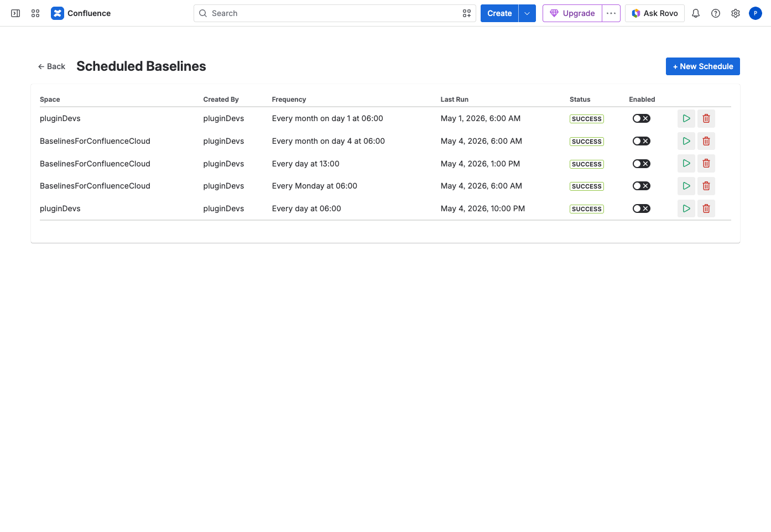771x532 pixels.
Task: Collapse the sidebar panel icon
Action: tap(15, 13)
